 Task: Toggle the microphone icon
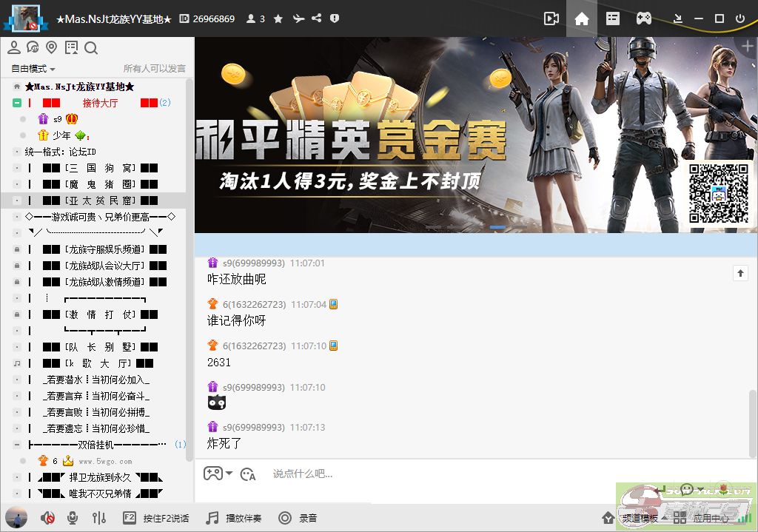tap(73, 518)
